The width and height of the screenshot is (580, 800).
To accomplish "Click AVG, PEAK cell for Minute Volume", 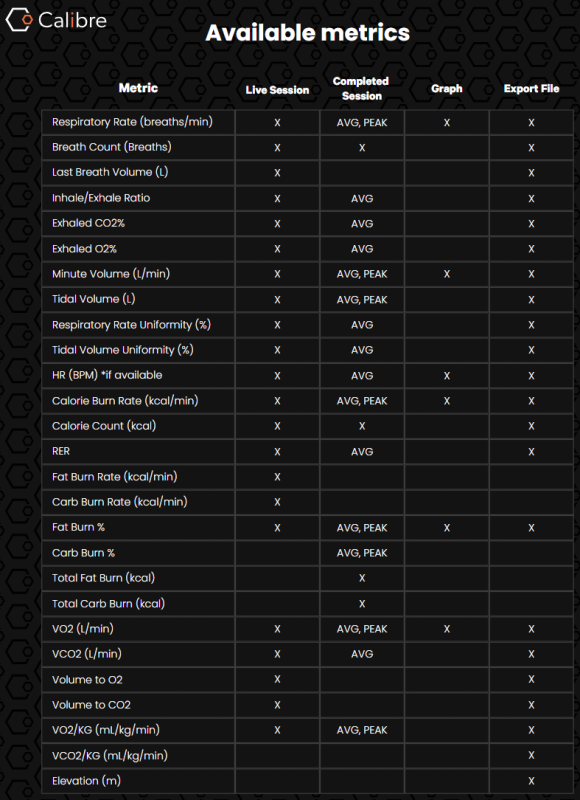I will click(x=362, y=274).
